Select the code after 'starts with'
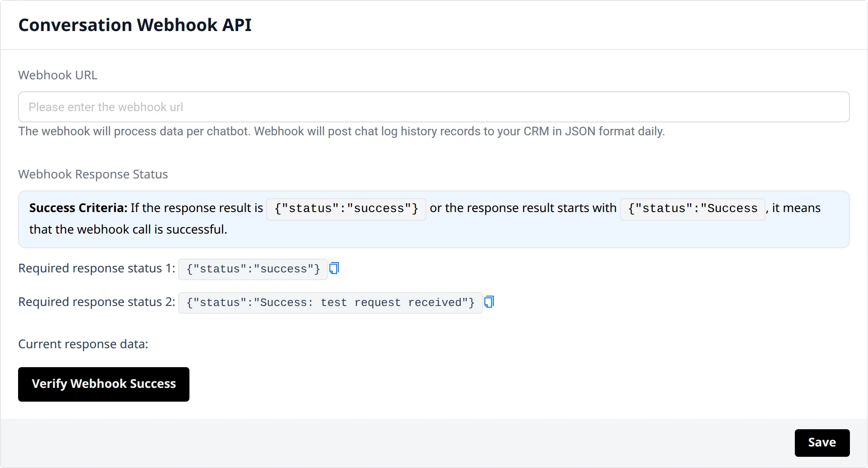Viewport: 868px width, 468px height. (692, 209)
